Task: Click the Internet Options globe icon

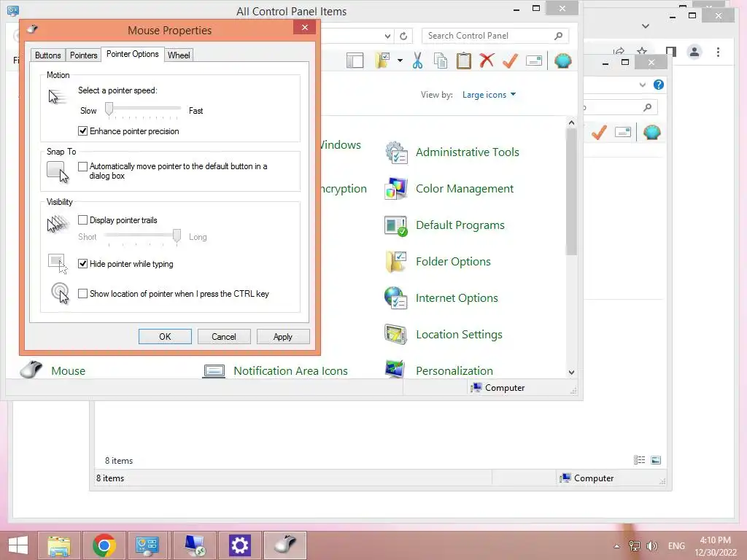Action: [396, 298]
